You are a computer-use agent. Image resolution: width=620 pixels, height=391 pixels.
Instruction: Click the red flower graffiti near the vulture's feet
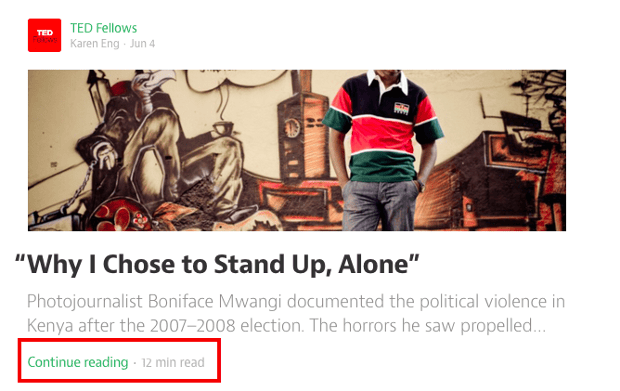click(x=119, y=215)
